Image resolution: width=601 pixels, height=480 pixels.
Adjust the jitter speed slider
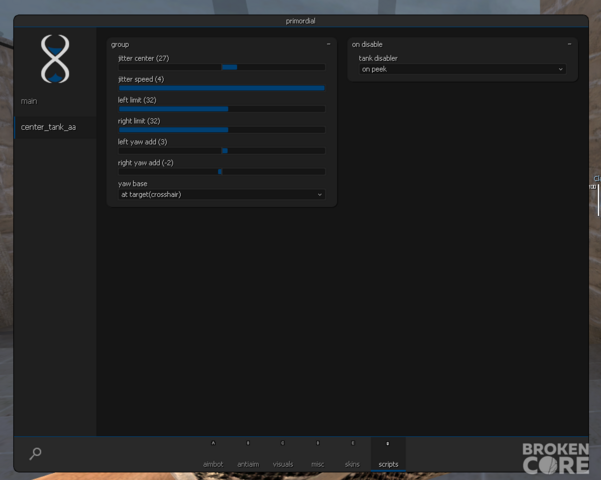point(222,88)
